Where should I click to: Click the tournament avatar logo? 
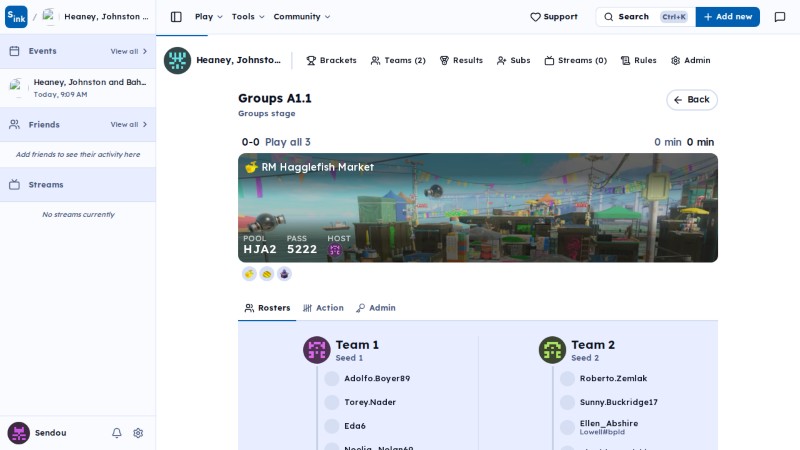177,60
